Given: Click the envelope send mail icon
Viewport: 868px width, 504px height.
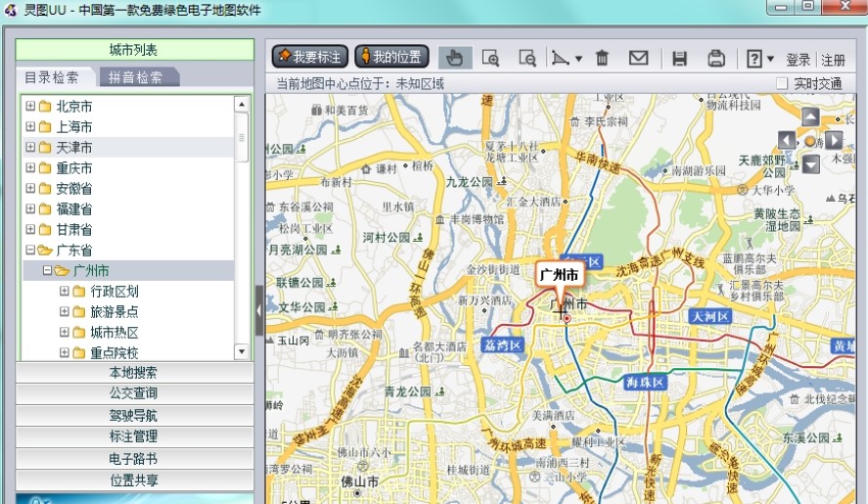Looking at the screenshot, I should pyautogui.click(x=638, y=58).
